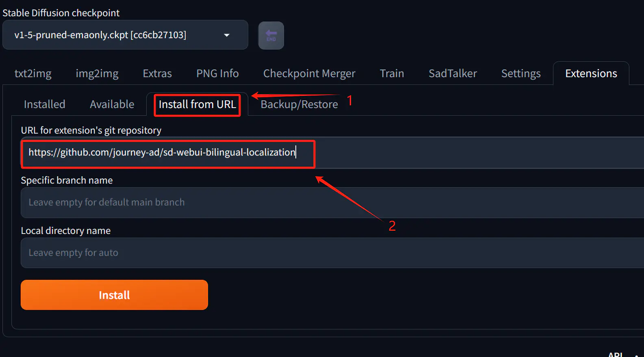The image size is (644, 357).
Task: Go to the Checkpoint Merger tab
Action: point(309,74)
